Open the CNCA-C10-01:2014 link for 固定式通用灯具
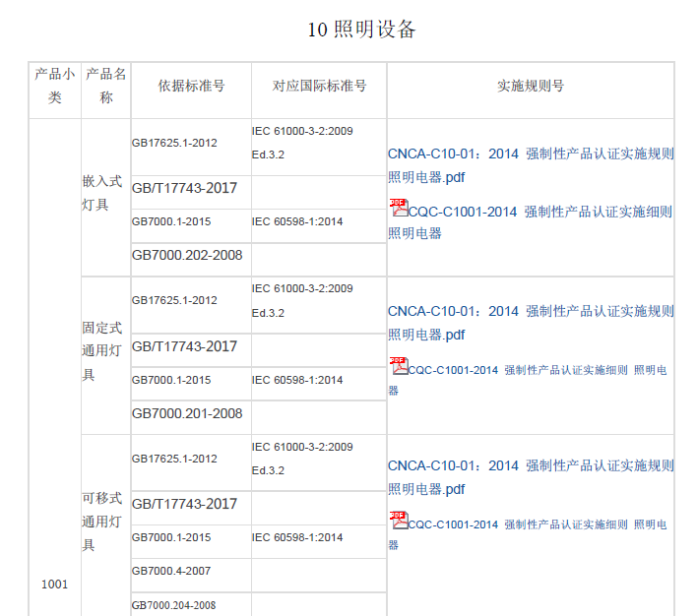 531,312
